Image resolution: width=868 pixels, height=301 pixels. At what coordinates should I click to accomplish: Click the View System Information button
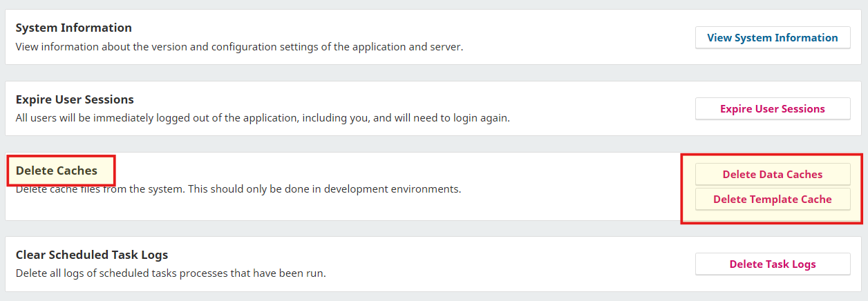(x=772, y=38)
